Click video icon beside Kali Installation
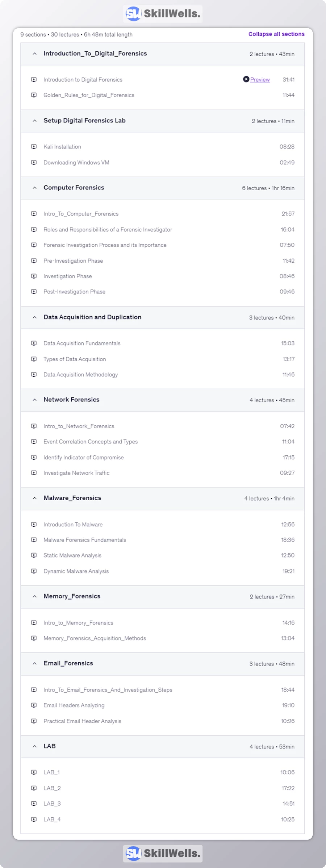This screenshot has width=326, height=868. pos(34,147)
